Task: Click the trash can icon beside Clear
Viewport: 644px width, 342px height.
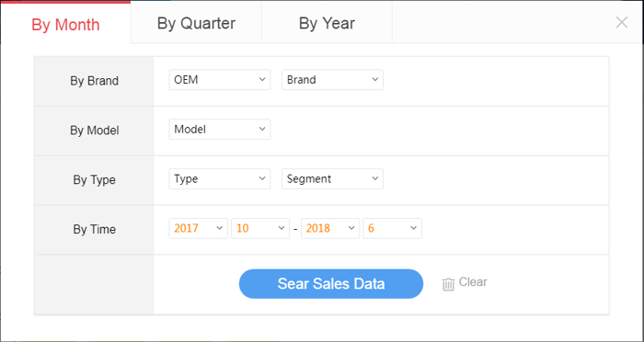Action: pyautogui.click(x=448, y=284)
